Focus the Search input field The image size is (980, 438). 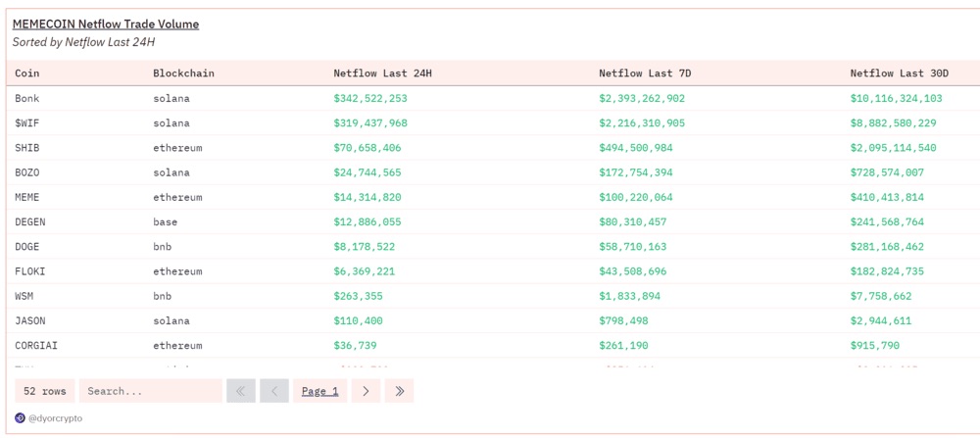149,391
